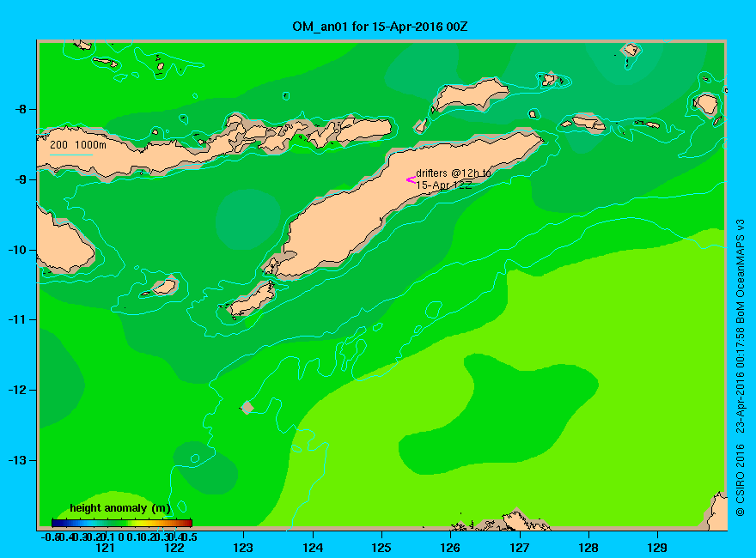Click the longitude axis label 122
The height and width of the screenshot is (558, 756).
(x=174, y=548)
